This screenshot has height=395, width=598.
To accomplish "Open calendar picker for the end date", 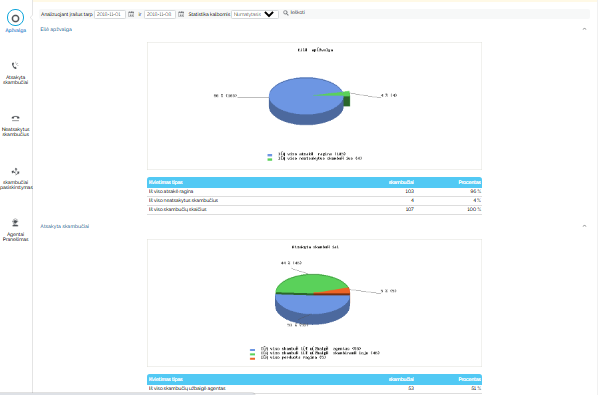I will (x=181, y=14).
